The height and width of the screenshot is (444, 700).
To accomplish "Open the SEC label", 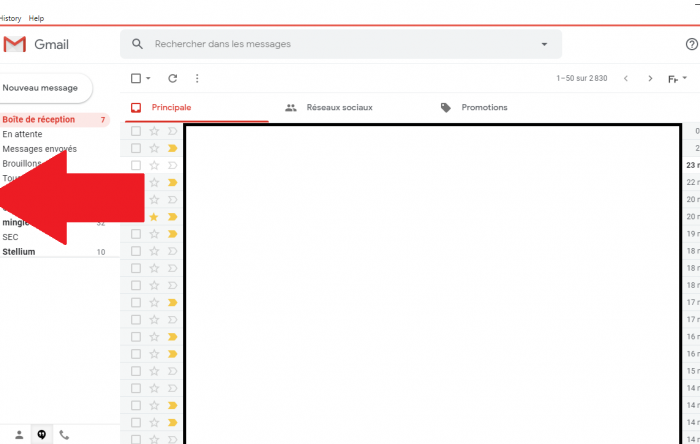I will coord(10,237).
